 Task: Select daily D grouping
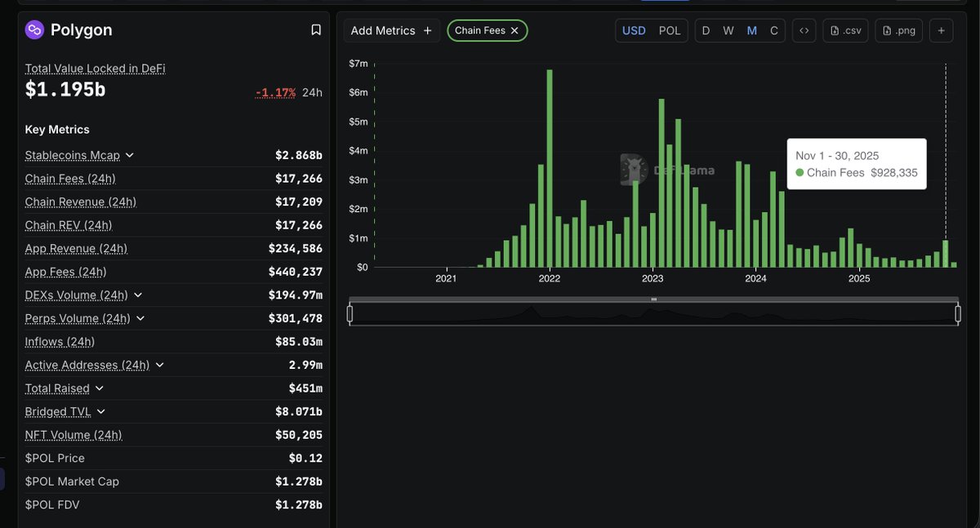click(x=706, y=30)
